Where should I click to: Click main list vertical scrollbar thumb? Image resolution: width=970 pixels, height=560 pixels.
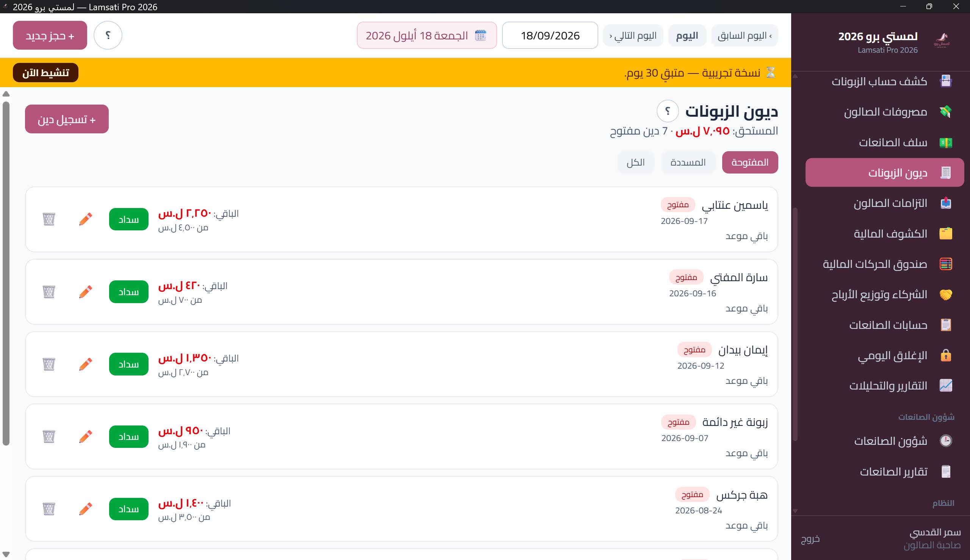coord(6,273)
